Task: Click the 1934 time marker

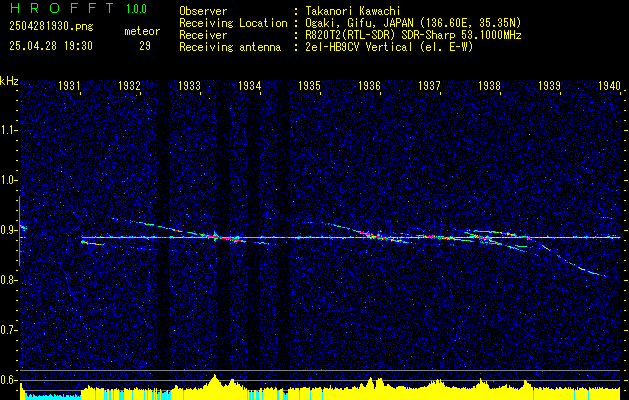Action: click(250, 85)
